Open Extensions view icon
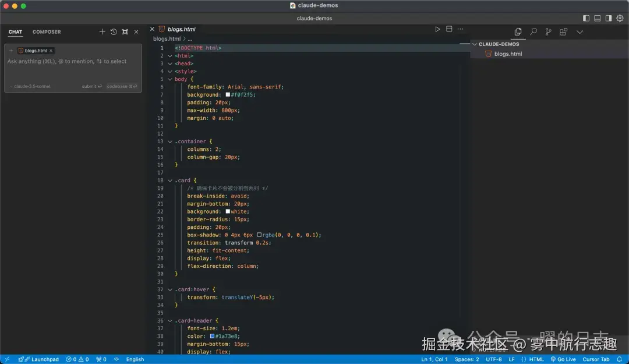The width and height of the screenshot is (629, 364). pyautogui.click(x=563, y=31)
